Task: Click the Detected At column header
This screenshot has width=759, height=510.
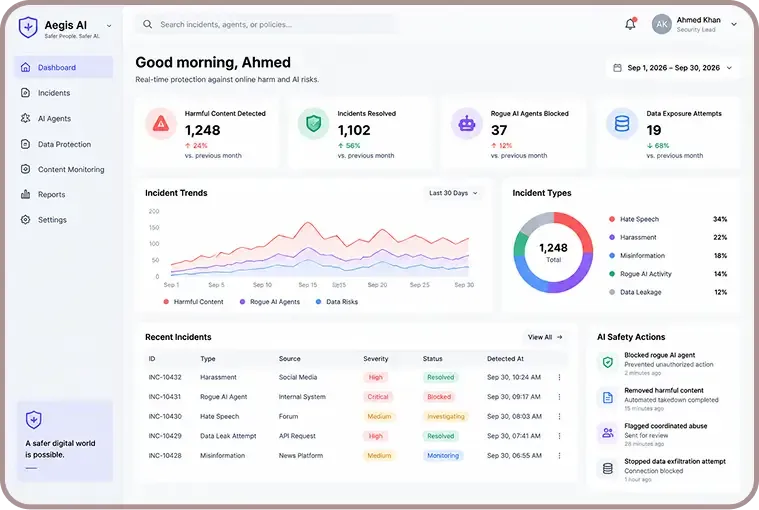Action: click(x=505, y=359)
